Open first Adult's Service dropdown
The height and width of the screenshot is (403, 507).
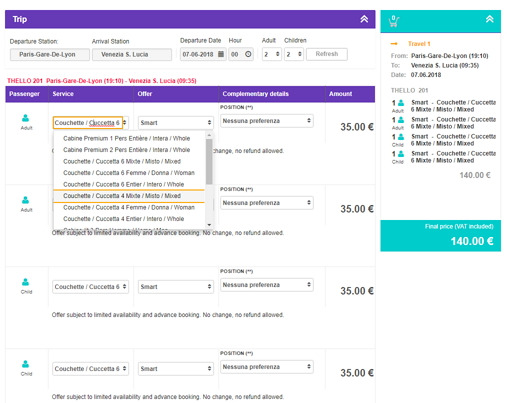click(x=90, y=123)
